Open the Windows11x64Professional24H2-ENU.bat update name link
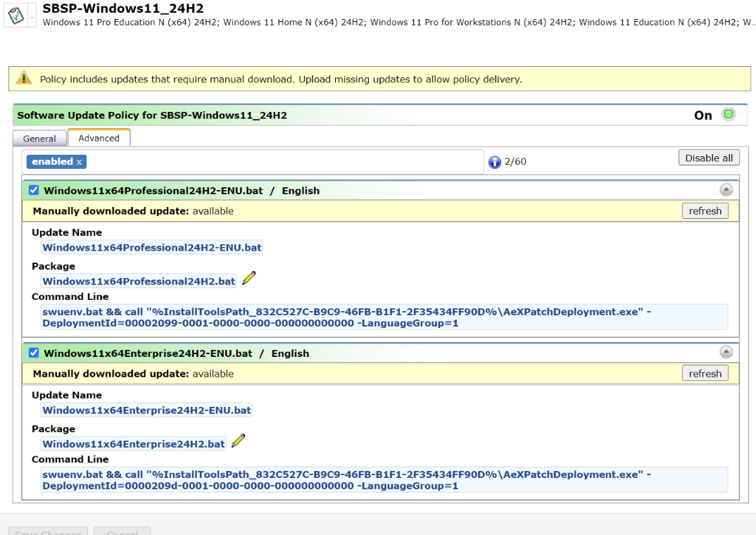Image resolution: width=756 pixels, height=535 pixels. [x=152, y=247]
